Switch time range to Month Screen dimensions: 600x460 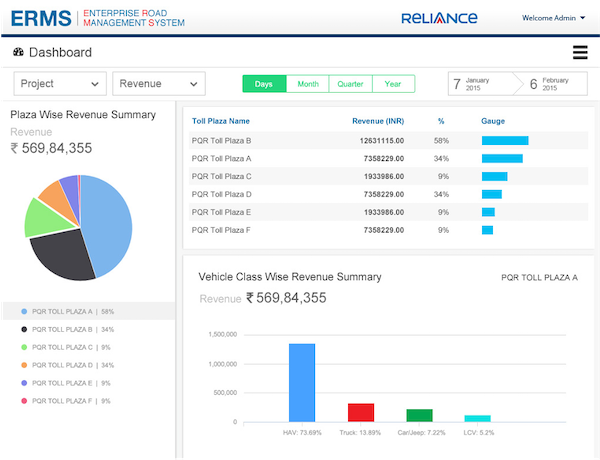click(x=308, y=84)
